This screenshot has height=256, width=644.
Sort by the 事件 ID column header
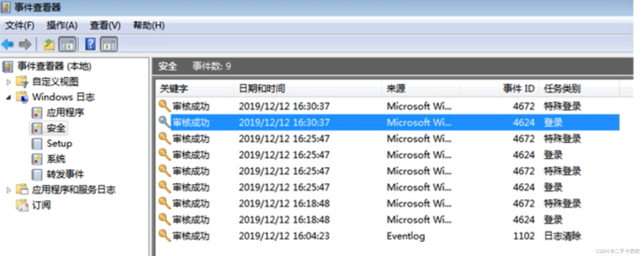[x=500, y=88]
